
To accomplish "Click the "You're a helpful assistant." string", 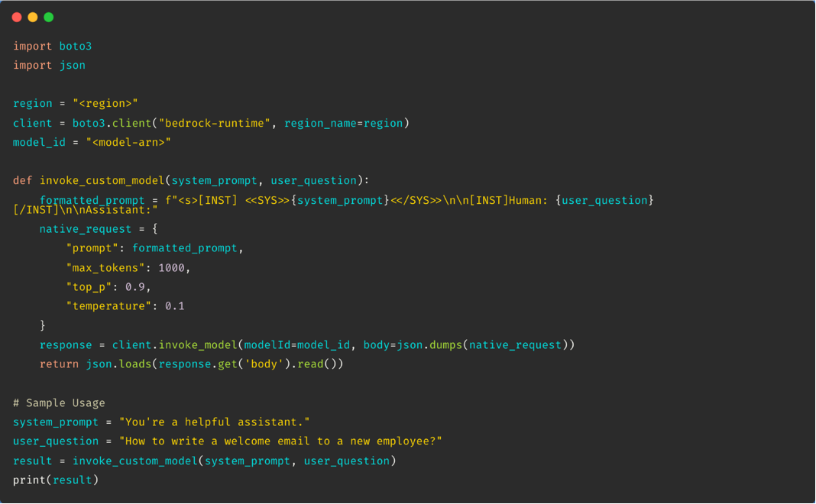I will click(x=214, y=422).
